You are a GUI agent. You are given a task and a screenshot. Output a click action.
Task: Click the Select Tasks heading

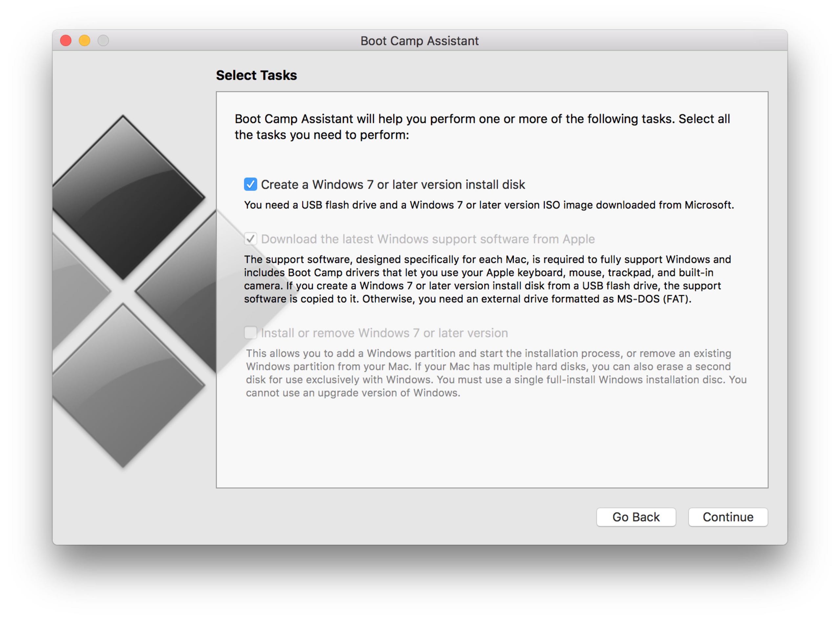[x=257, y=76]
